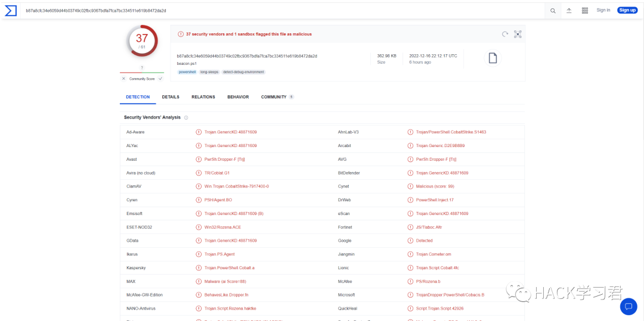Click TrojanDropper:PowerShell/Cobacis.B detection text
The image size is (644, 321).
click(x=450, y=295)
